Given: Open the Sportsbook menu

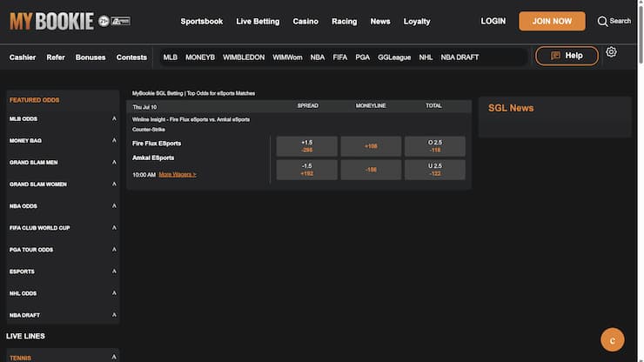Looking at the screenshot, I should tap(202, 22).
